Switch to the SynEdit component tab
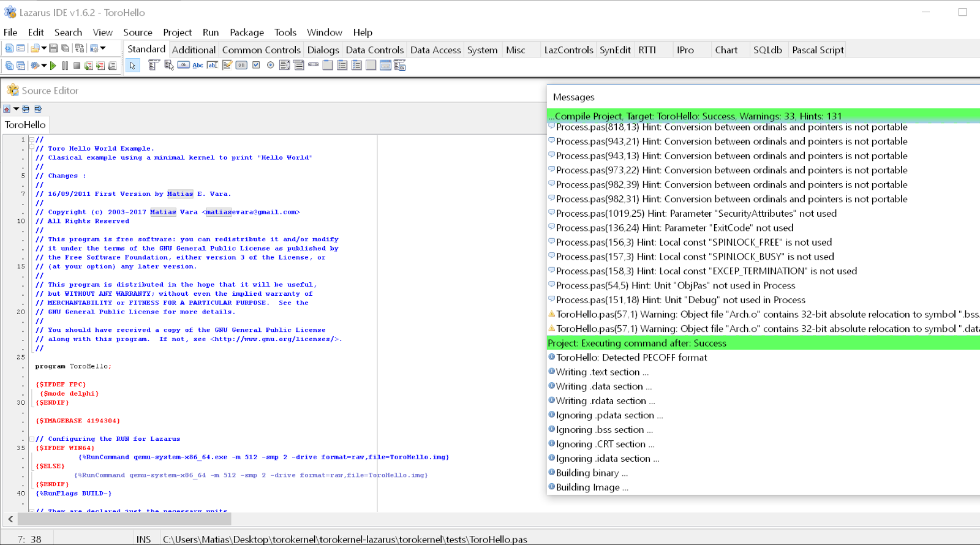This screenshot has height=545, width=980. pyautogui.click(x=615, y=50)
